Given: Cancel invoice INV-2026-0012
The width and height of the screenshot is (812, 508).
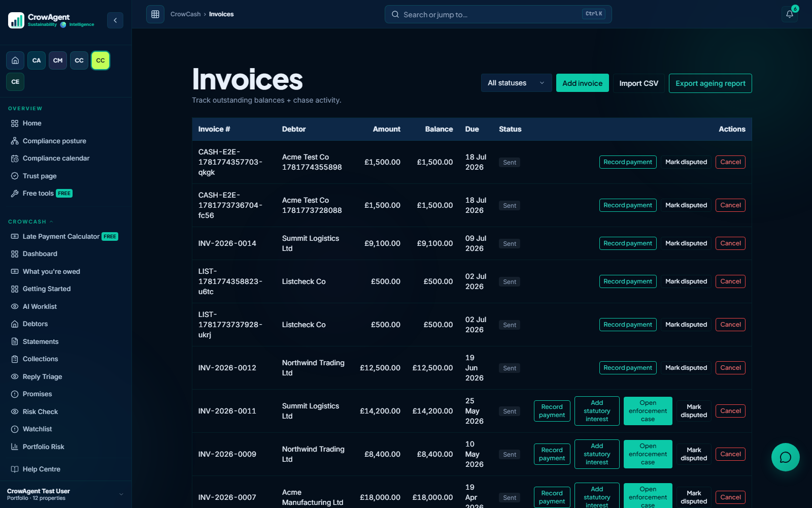Looking at the screenshot, I should tap(730, 368).
